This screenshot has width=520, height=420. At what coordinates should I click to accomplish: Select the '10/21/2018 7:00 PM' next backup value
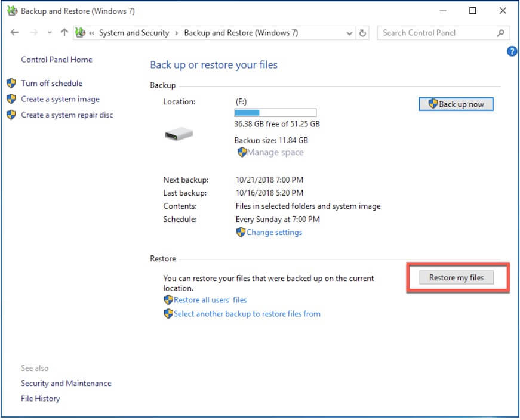269,180
